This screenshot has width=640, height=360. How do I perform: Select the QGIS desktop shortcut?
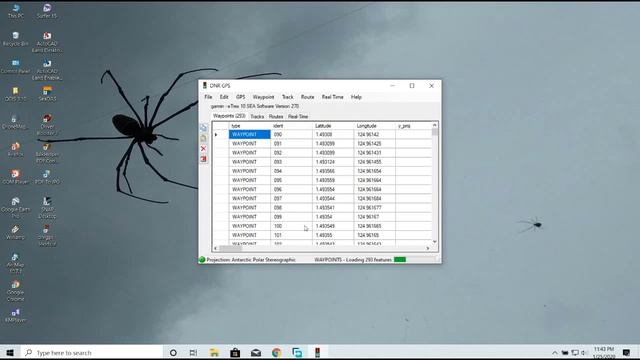coord(16,94)
